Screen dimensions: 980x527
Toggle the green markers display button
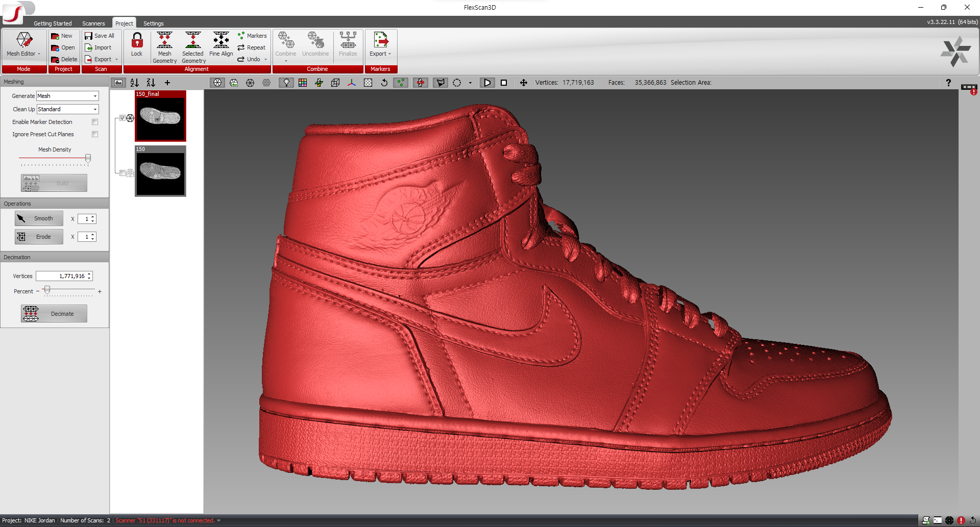(x=401, y=83)
